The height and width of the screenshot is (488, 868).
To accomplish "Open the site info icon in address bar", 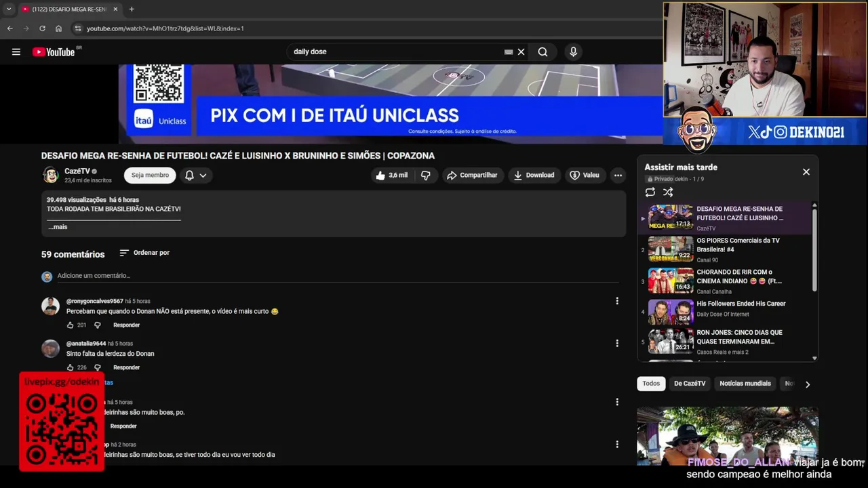I will 77,28.
